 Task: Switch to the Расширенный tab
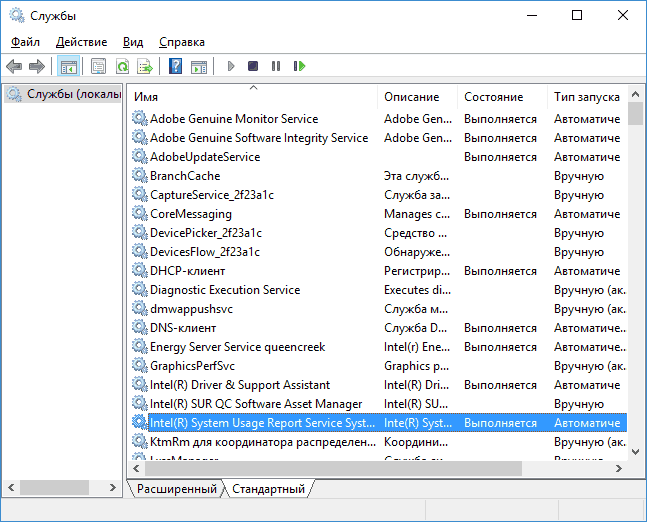pyautogui.click(x=177, y=489)
